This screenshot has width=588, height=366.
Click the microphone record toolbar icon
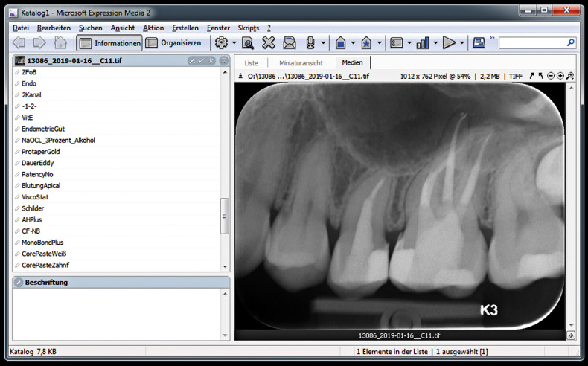click(x=310, y=42)
